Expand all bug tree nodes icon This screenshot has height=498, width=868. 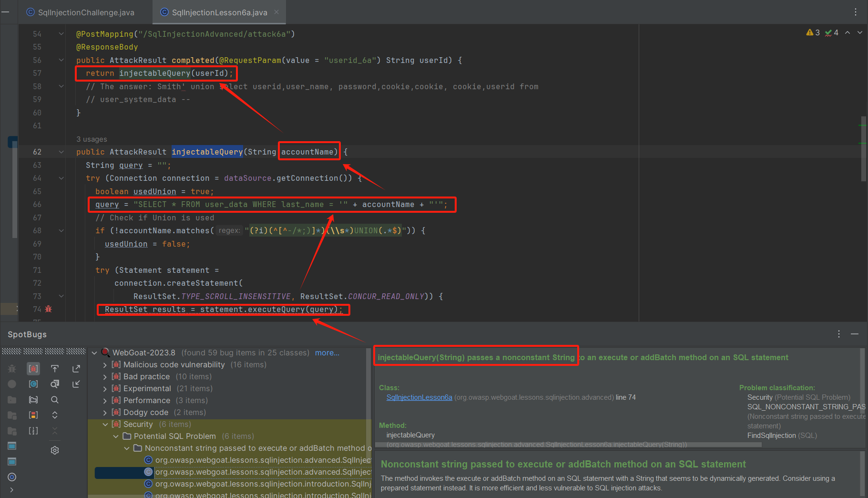tap(55, 415)
